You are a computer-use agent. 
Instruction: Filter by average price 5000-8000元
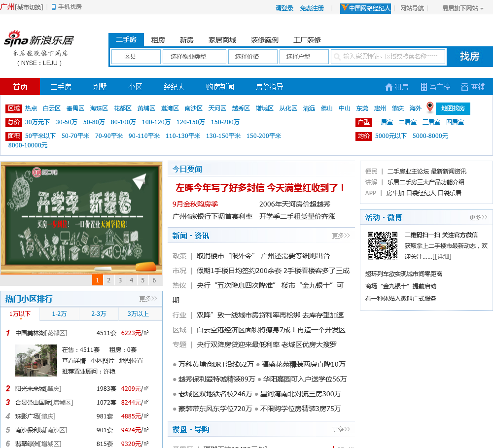(x=430, y=136)
